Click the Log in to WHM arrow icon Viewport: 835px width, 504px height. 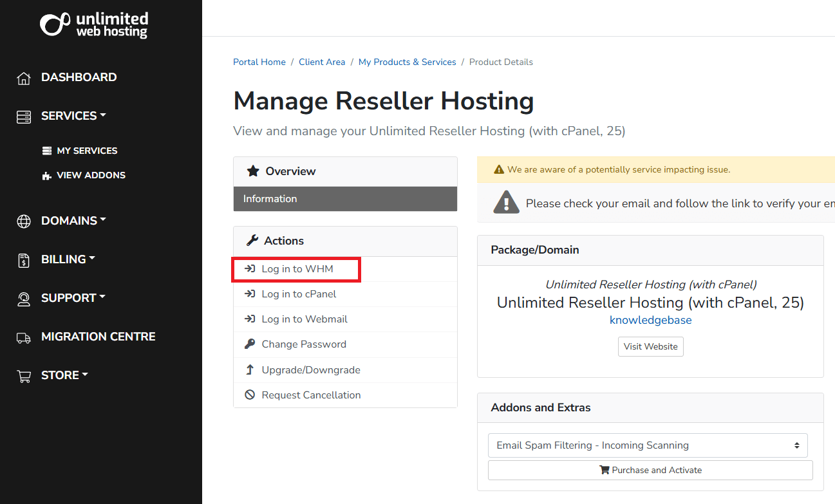[x=250, y=268]
